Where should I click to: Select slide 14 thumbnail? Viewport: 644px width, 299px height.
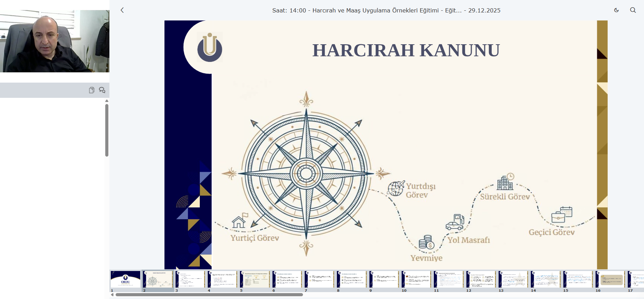pos(546,279)
